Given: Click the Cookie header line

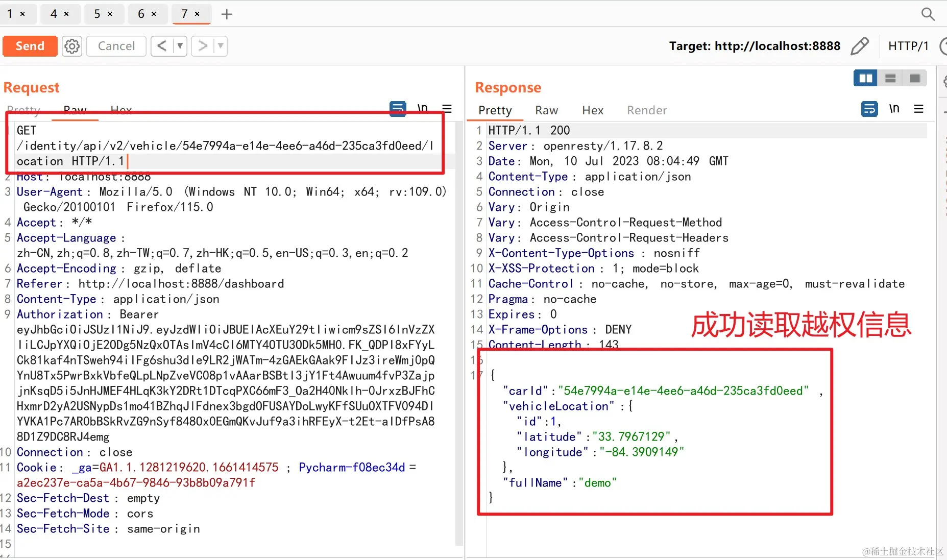Looking at the screenshot, I should [216, 475].
